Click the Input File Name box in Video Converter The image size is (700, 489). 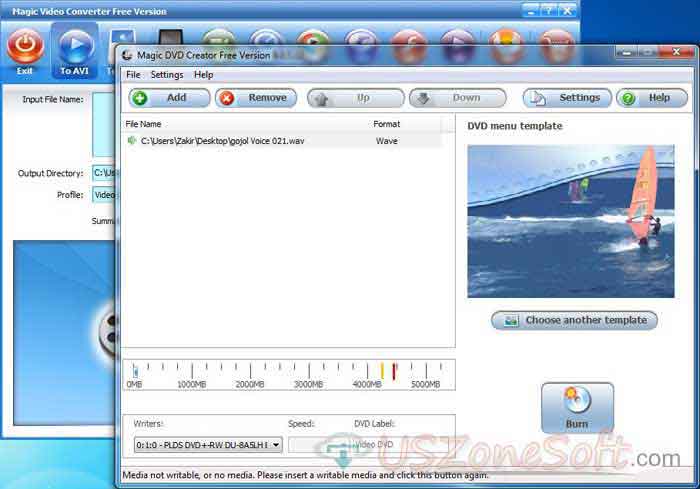(x=104, y=125)
